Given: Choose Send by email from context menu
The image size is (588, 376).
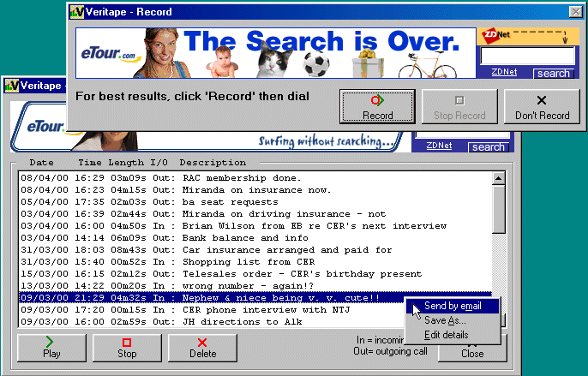Looking at the screenshot, I should tap(453, 306).
